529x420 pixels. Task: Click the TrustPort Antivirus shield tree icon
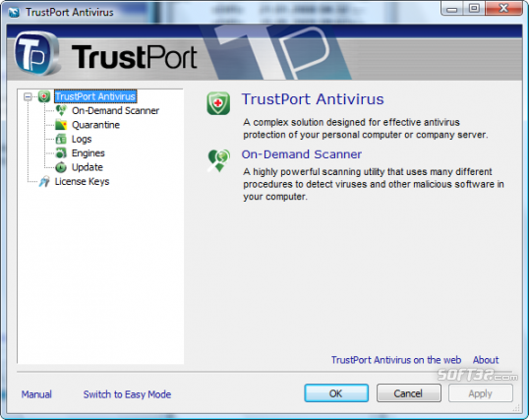[x=44, y=96]
